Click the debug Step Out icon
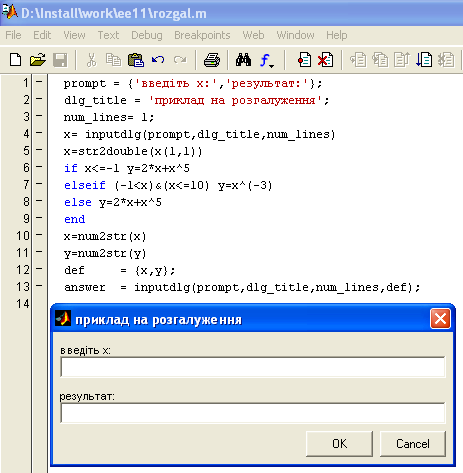Image resolution: width=463 pixels, height=473 pixels. coord(402,60)
